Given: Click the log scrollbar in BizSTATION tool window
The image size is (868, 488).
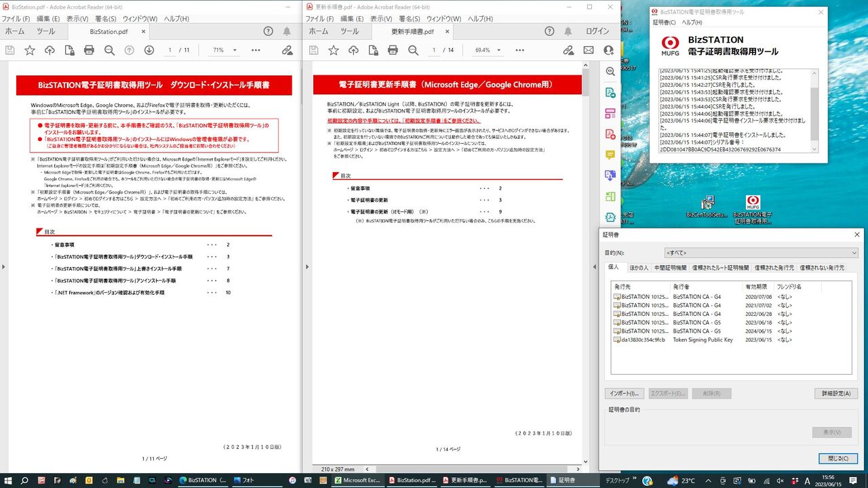Looking at the screenshot, I should click(814, 111).
